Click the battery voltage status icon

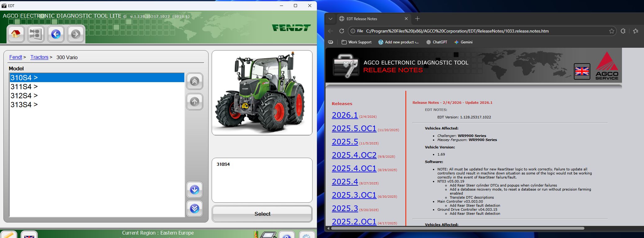click(256, 234)
